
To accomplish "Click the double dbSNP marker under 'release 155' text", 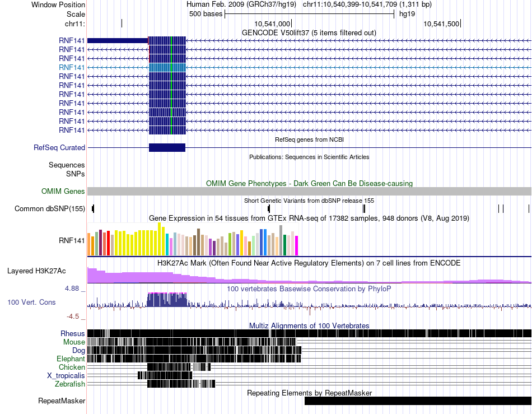I will coord(364,208).
